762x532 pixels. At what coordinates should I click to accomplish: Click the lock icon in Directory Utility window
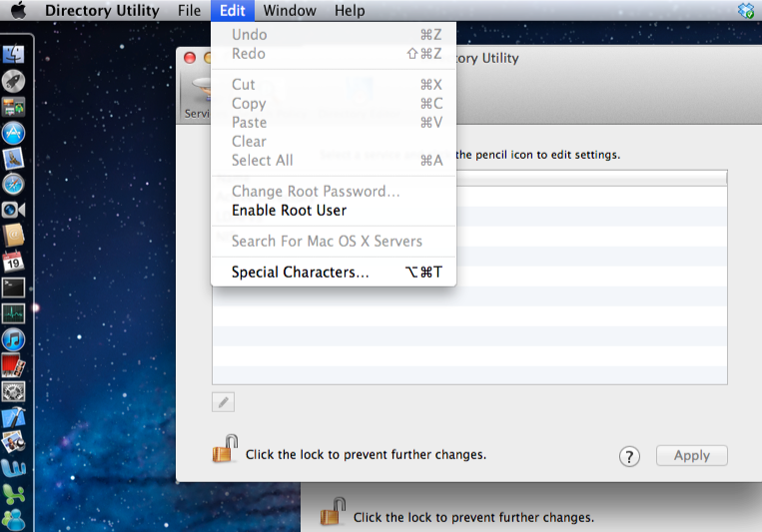225,448
